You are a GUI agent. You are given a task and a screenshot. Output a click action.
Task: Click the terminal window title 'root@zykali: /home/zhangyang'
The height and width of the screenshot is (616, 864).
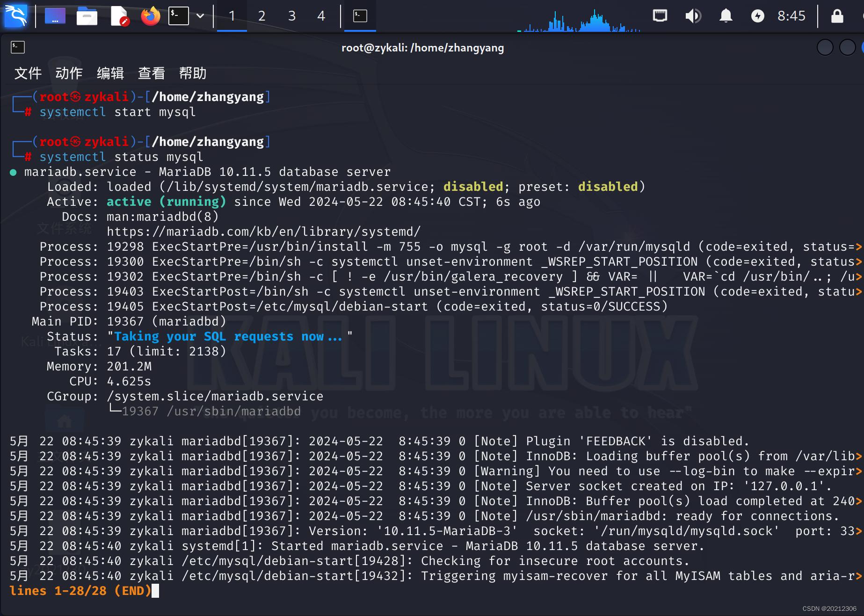click(x=423, y=48)
